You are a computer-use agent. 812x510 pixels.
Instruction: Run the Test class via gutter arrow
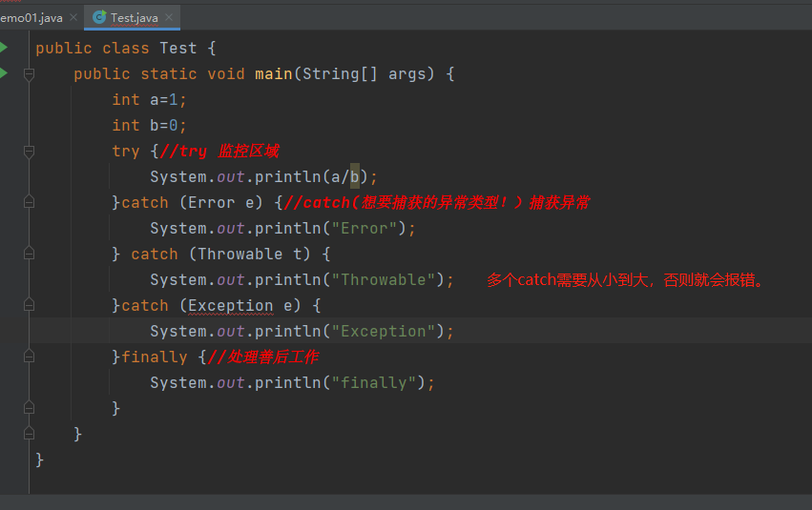4,48
